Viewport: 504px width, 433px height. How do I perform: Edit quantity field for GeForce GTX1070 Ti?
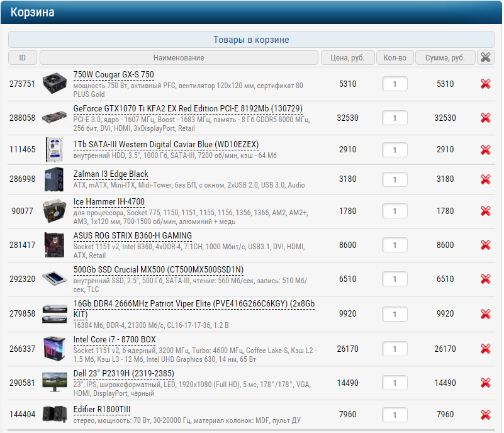coord(395,118)
